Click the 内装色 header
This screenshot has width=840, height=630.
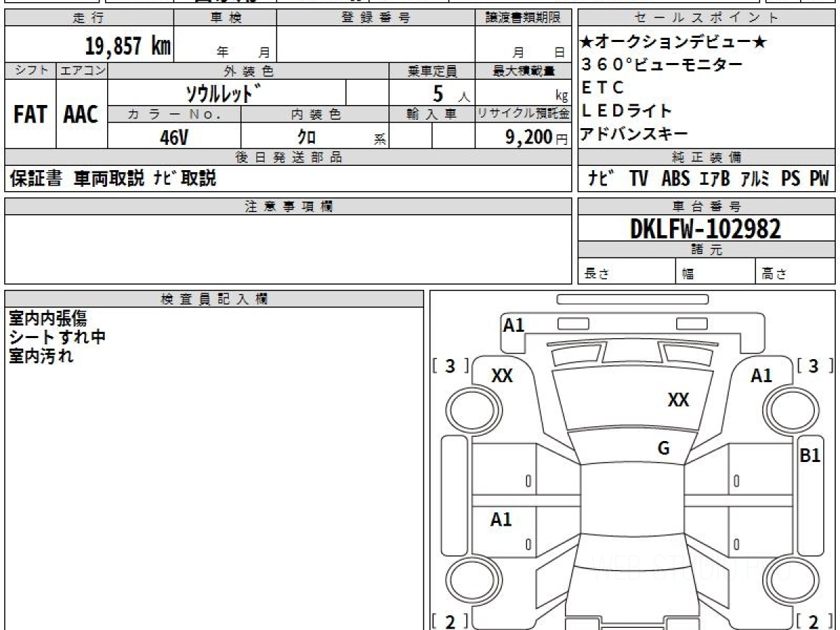(x=315, y=114)
